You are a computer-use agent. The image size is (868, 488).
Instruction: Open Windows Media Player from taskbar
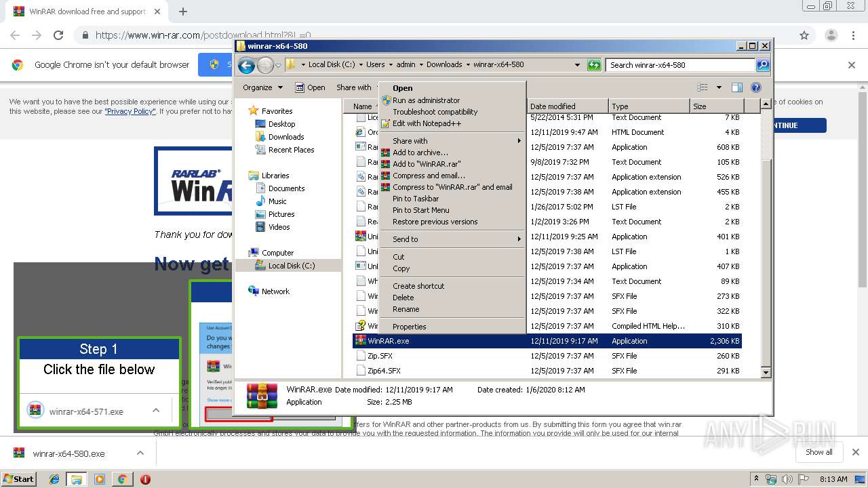(x=100, y=479)
